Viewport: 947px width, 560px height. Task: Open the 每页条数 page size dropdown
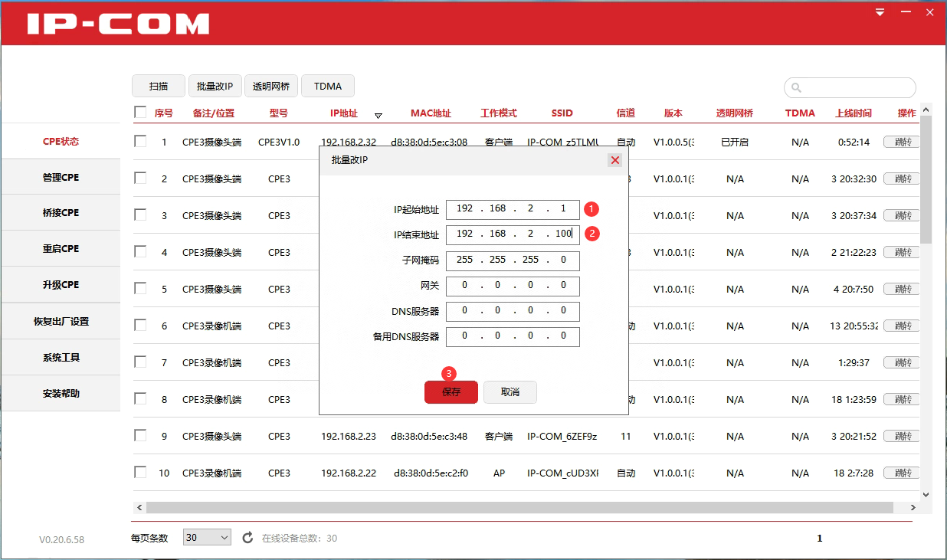(x=207, y=538)
